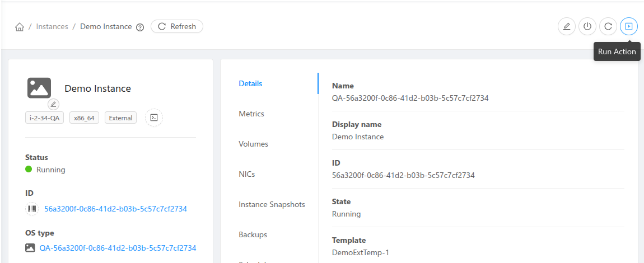The width and height of the screenshot is (644, 263).
Task: Open the instance ID link
Action: (x=115, y=209)
